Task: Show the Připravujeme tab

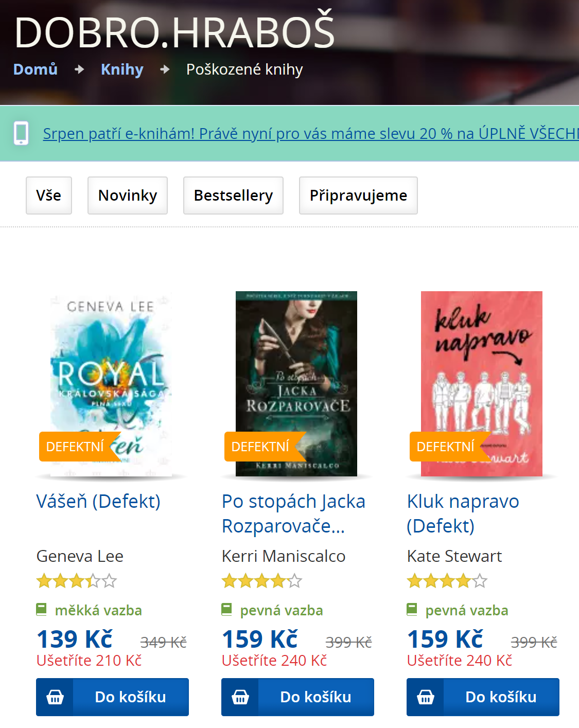Action: [358, 196]
